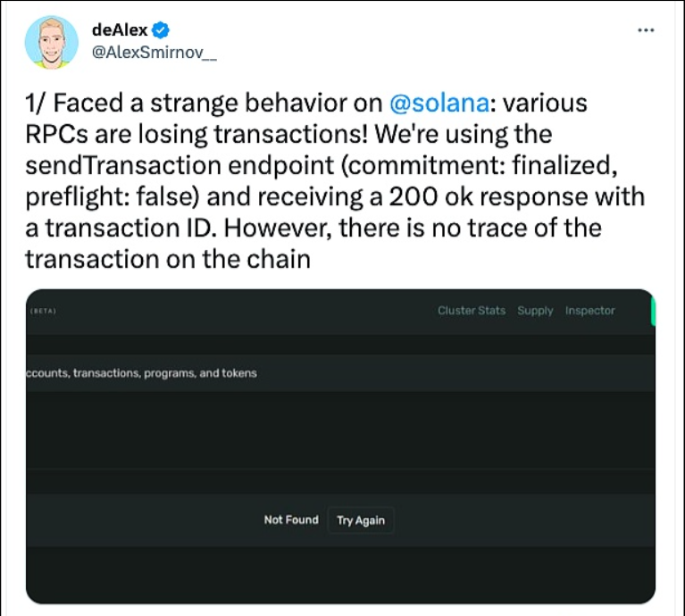This screenshot has width=685, height=616.
Task: Open the embedded explorer screenshot's empty dark area
Action: (339, 429)
